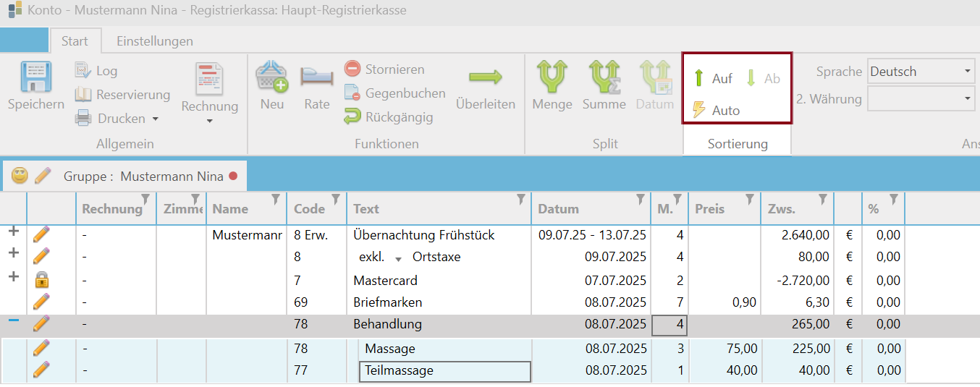Collapse the Behandlung row
This screenshot has height=387, width=980.
[x=13, y=320]
